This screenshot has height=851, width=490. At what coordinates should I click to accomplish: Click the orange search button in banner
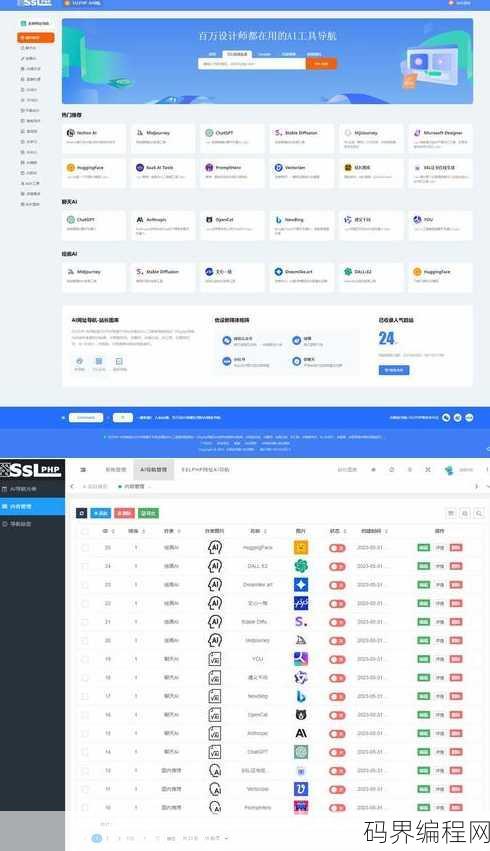tap(321, 63)
